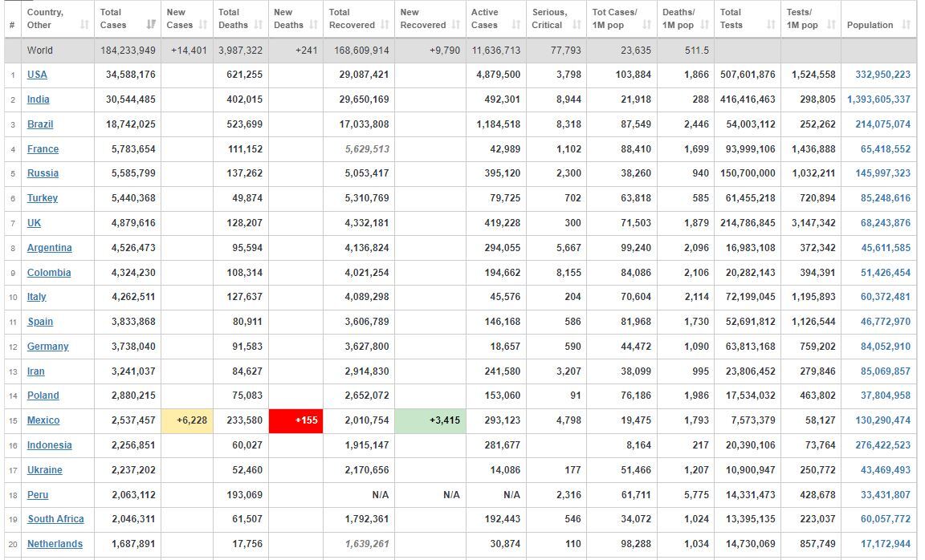
Task: Open the Italy country link
Action: [x=37, y=297]
